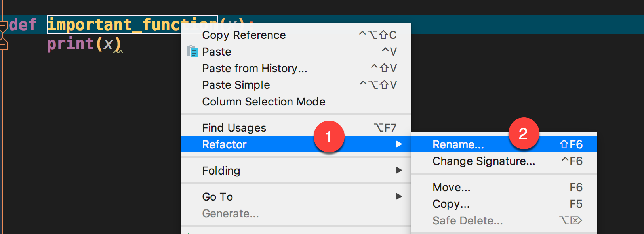Image resolution: width=644 pixels, height=234 pixels.
Task: Click fold end marker beside print line
Action: (x=3, y=44)
